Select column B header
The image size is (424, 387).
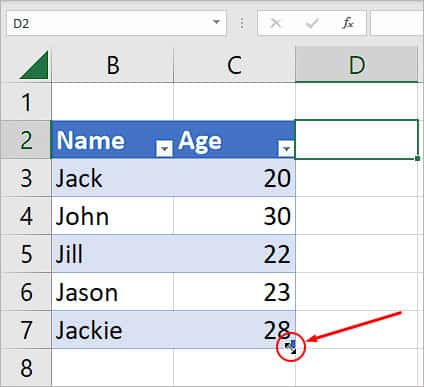click(x=113, y=65)
